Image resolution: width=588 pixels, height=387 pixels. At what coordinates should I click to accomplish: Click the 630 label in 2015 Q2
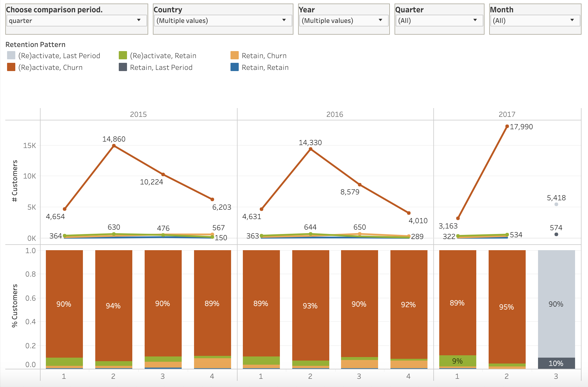coord(114,227)
